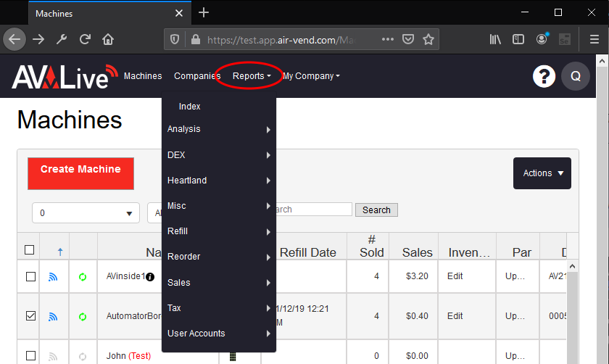609x364 pixels.
Task: Click the green refresh icon for AutomatorBor
Action: click(x=83, y=317)
